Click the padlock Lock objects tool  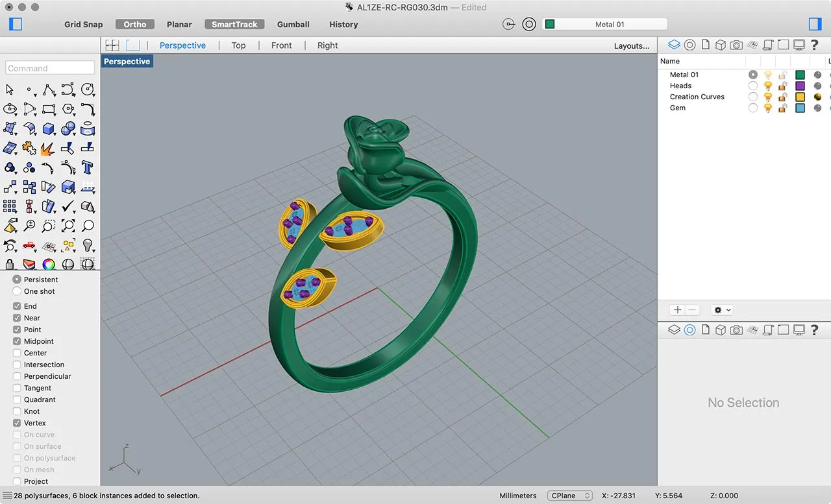[x=10, y=264]
